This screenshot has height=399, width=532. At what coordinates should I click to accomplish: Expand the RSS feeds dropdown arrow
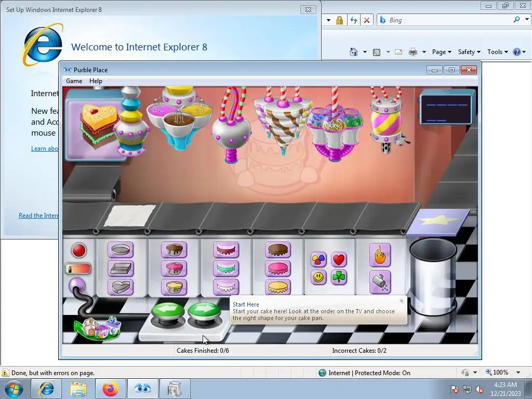[x=388, y=52]
